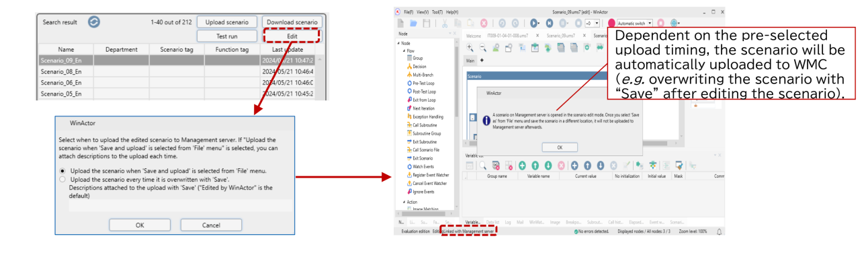The width and height of the screenshot is (868, 253).
Task: Start recording with the red circle icon
Action: tap(612, 23)
